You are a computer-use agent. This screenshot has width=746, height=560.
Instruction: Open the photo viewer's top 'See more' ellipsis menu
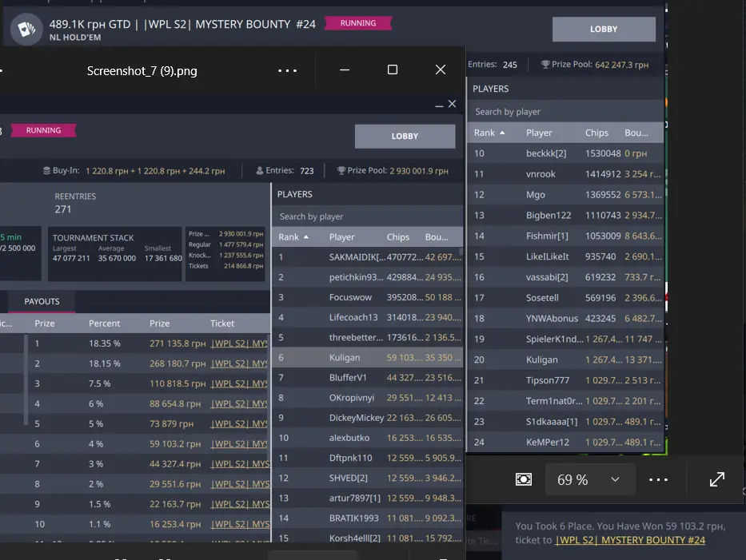[287, 70]
